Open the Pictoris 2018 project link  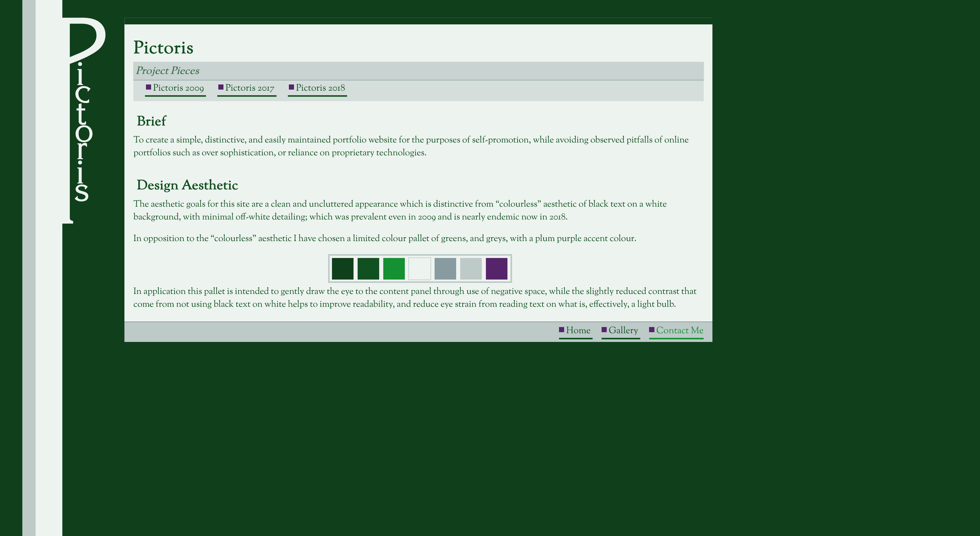point(320,88)
